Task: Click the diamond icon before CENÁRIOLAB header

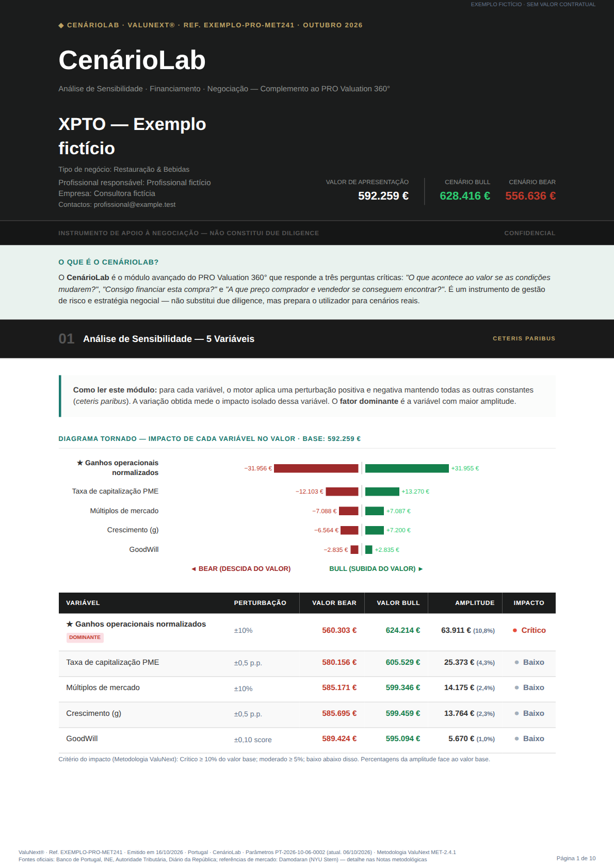Action: 61,25
